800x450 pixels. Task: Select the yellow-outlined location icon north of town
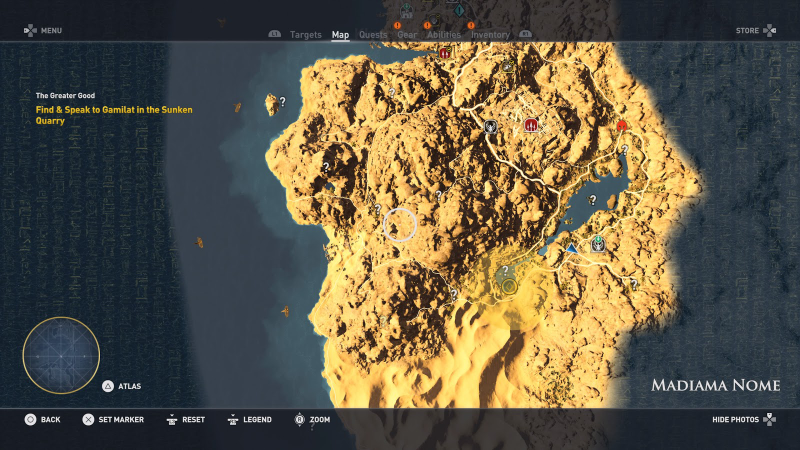click(508, 66)
